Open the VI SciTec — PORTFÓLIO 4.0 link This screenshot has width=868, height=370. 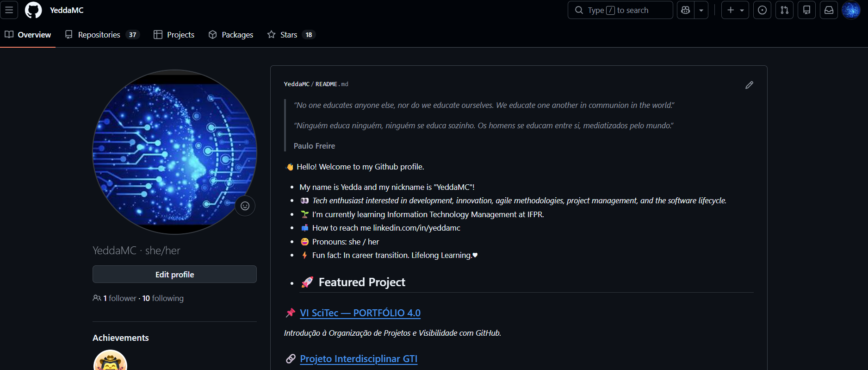coord(360,313)
